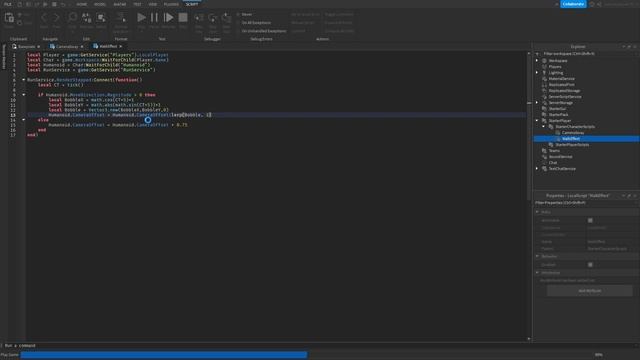Close the CameraSway script tab
Image resolution: width=640 pixels, height=360 pixels.
(x=82, y=47)
